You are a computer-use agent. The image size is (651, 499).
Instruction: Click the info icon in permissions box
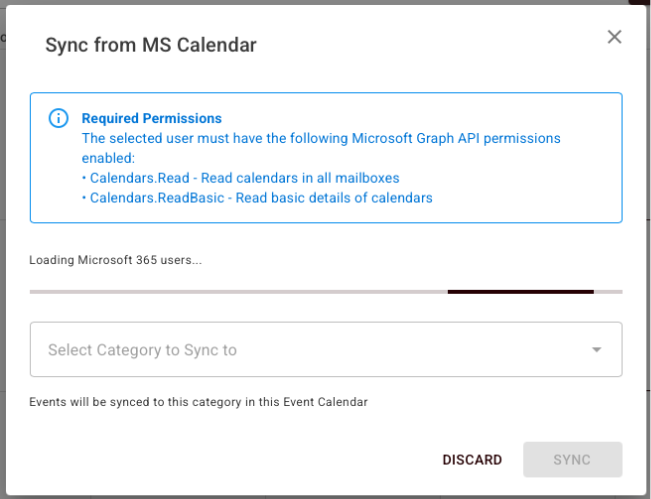click(59, 119)
